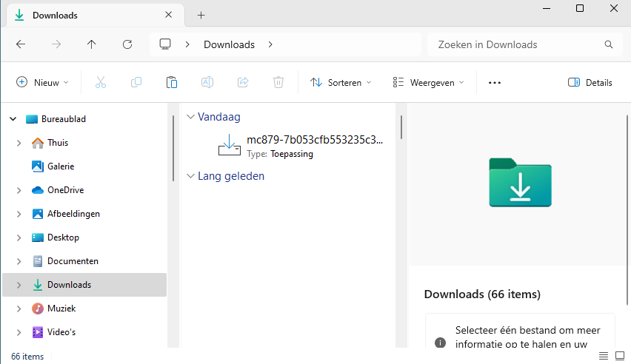The image size is (631, 364).
Task: Open a new tab with plus button
Action: [x=201, y=15]
